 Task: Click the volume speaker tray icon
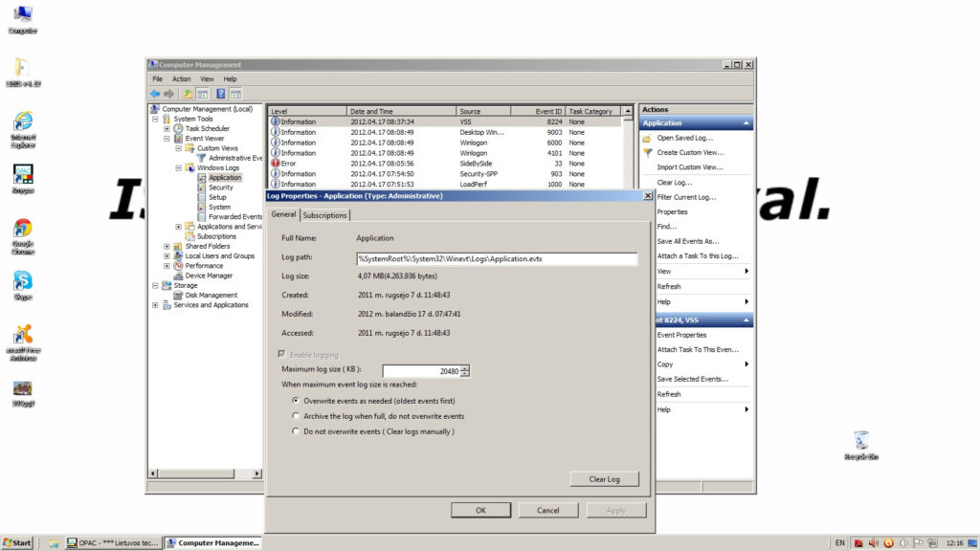tap(873, 543)
